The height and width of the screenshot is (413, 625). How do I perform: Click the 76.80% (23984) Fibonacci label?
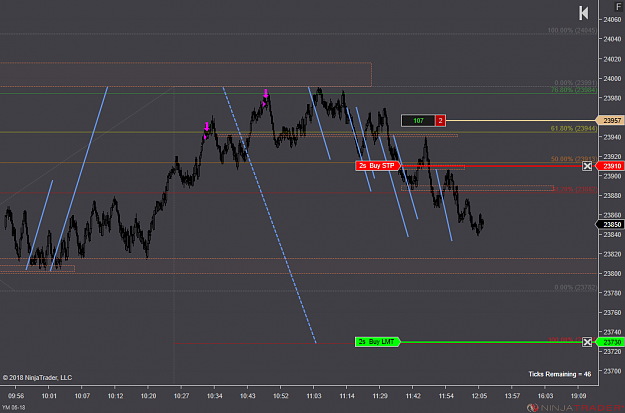click(x=574, y=90)
